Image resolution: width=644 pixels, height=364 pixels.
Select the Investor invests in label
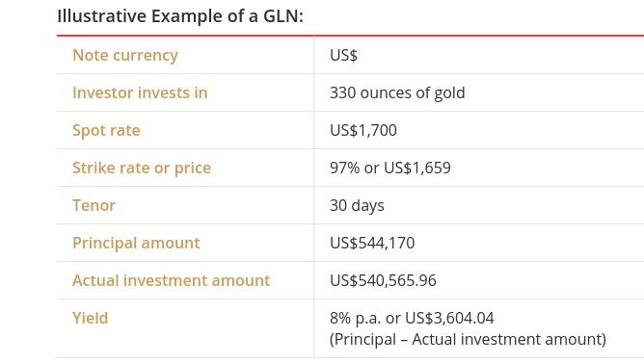coord(140,92)
